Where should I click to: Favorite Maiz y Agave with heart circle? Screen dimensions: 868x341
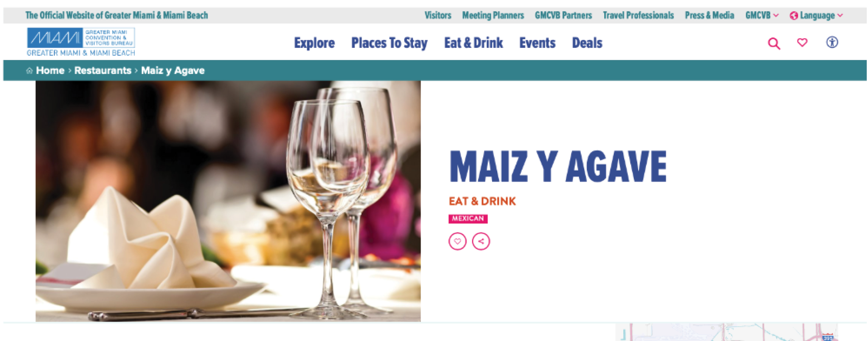(x=457, y=241)
